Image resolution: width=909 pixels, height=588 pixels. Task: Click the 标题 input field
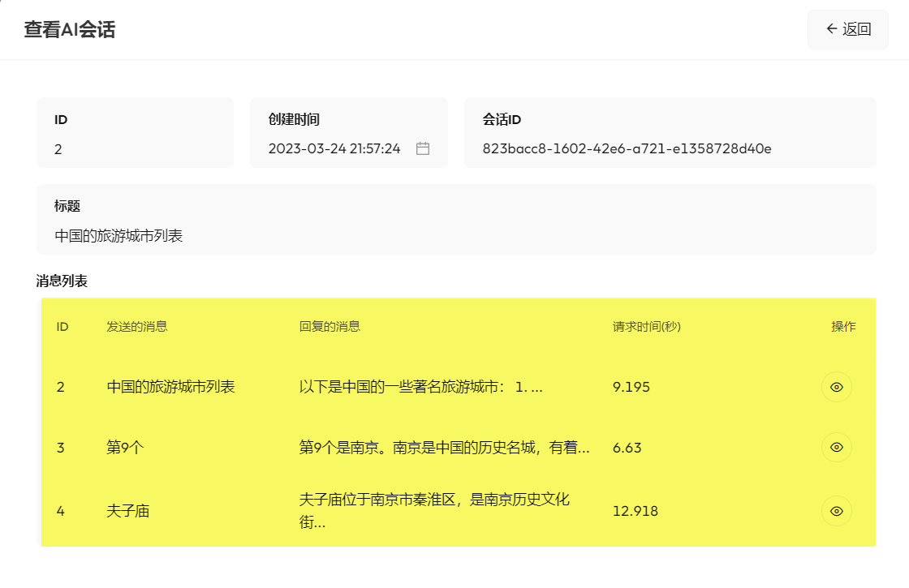(454, 236)
